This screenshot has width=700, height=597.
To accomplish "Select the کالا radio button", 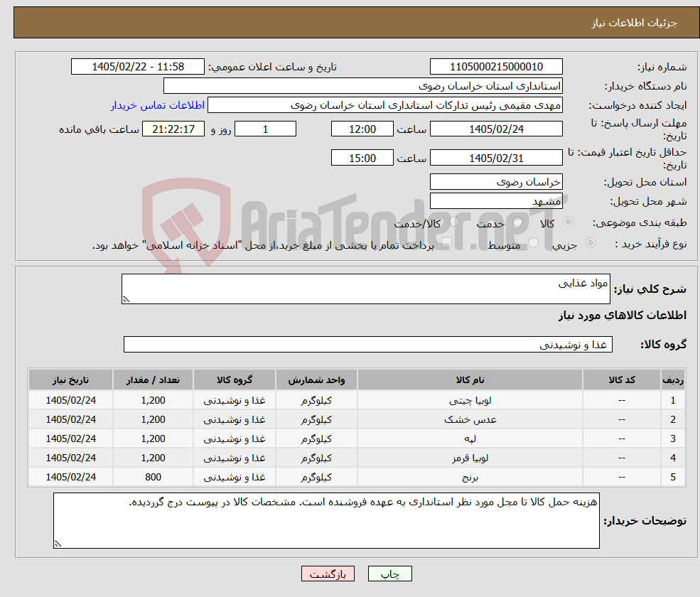I will pos(569,222).
